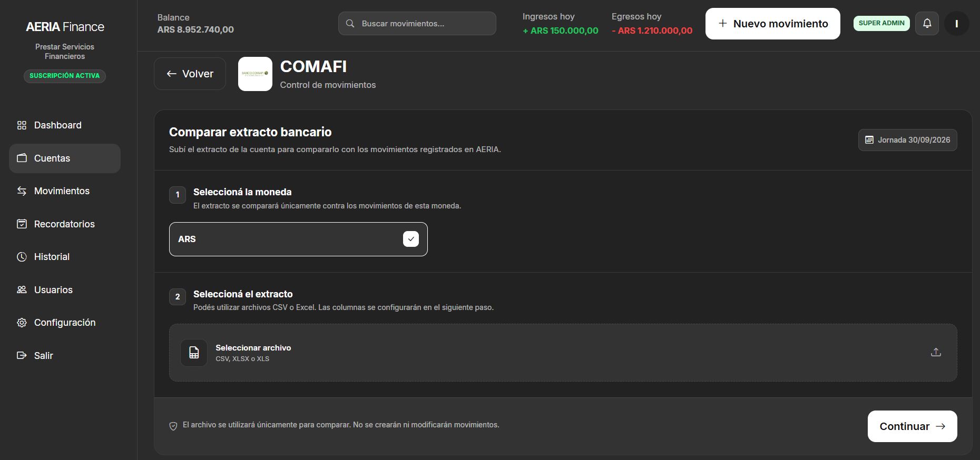Click the SUSCRIPCIÓN ACTIVA badge
The width and height of the screenshot is (980, 460).
tap(65, 76)
